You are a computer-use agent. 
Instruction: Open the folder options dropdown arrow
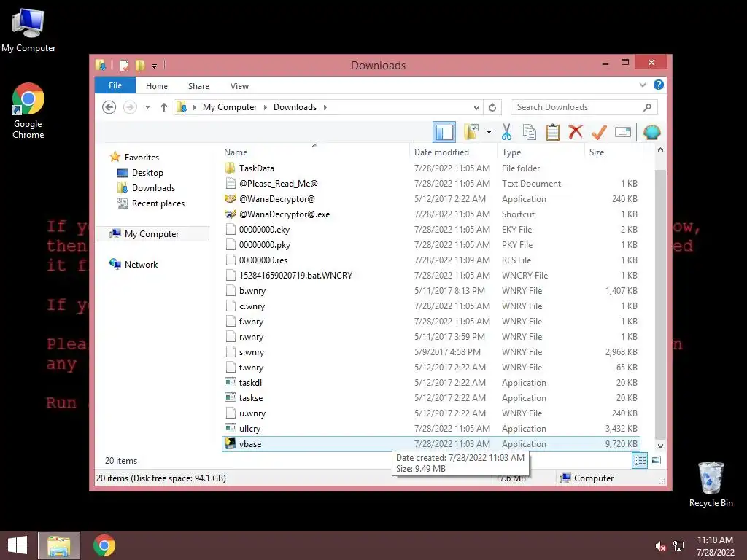click(489, 132)
